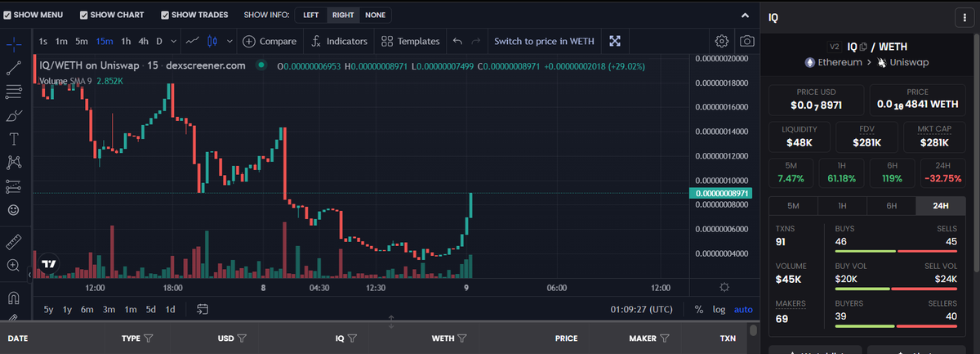
Task: Select the text annotation tool
Action: pos(13,138)
